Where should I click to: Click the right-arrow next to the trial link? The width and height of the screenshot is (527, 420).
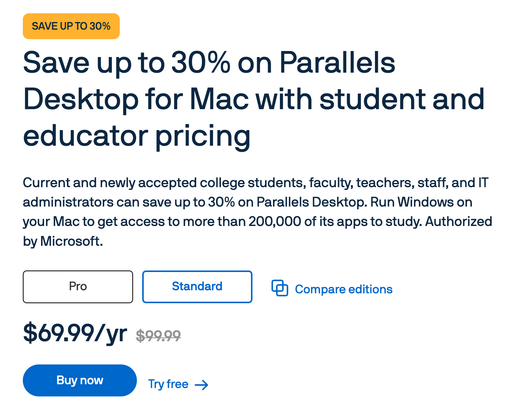tap(202, 385)
